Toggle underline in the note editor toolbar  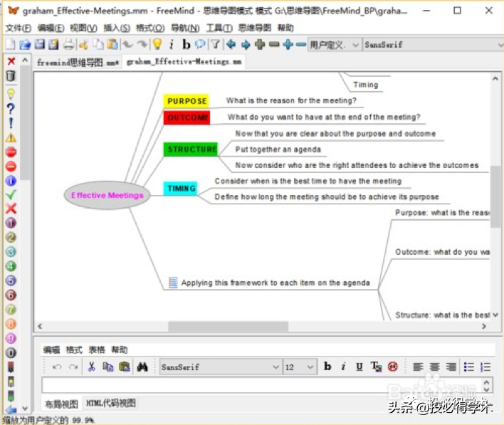click(x=359, y=367)
